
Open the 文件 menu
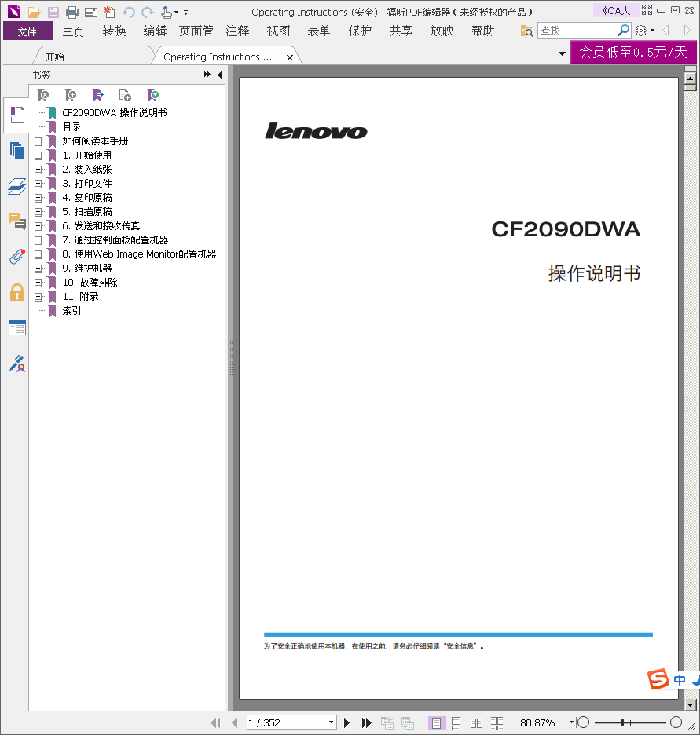(27, 31)
